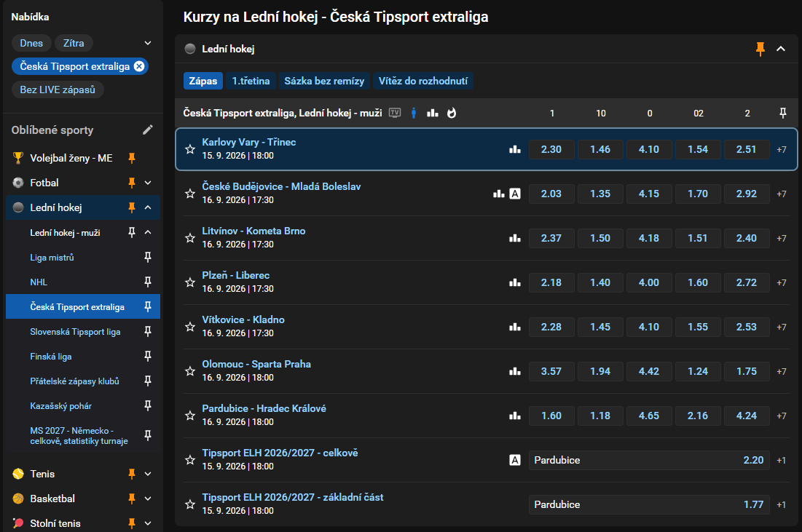The image size is (802, 532).
Task: Expand Tenis sport in sidebar
Action: (x=148, y=474)
